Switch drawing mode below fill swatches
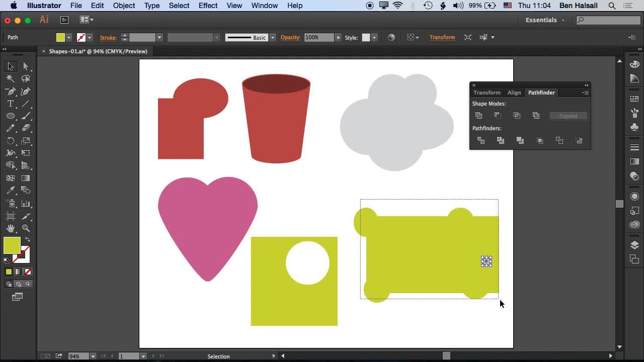The image size is (644, 362). coord(18,283)
